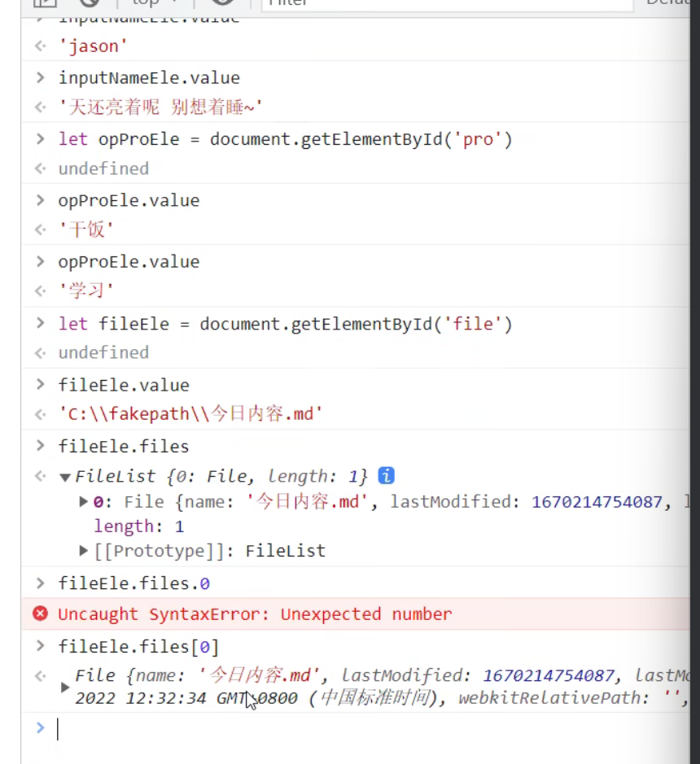Click the opProEle.value command above '干饭'

(x=129, y=201)
